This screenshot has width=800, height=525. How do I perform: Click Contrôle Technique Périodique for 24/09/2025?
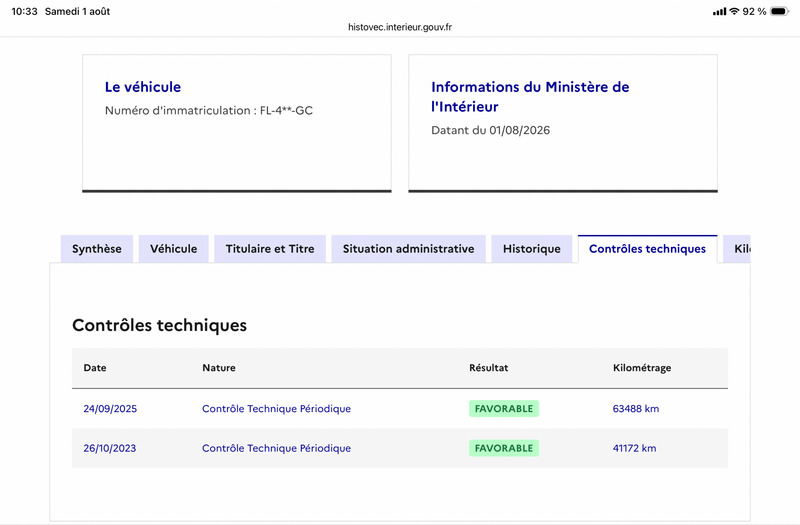pyautogui.click(x=277, y=409)
